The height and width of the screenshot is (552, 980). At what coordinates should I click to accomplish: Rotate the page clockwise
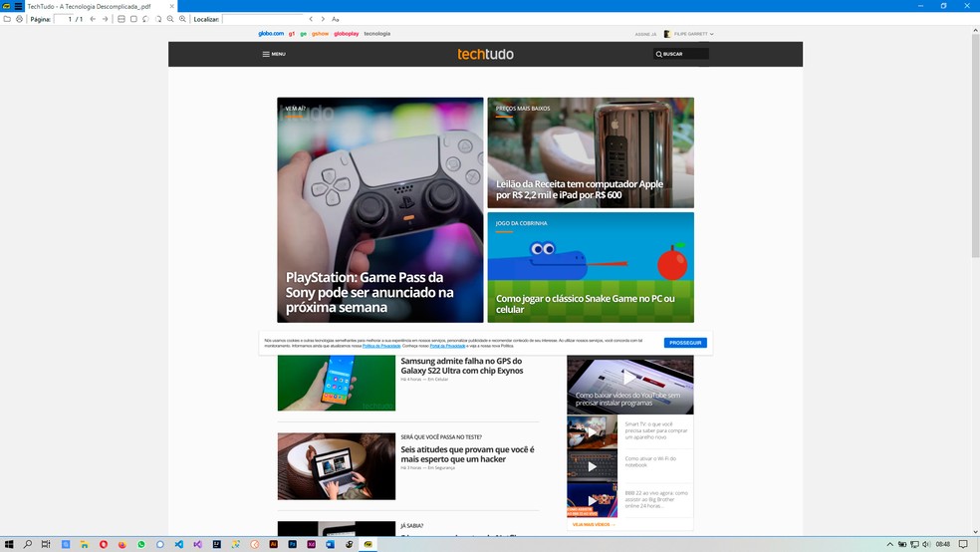point(158,19)
